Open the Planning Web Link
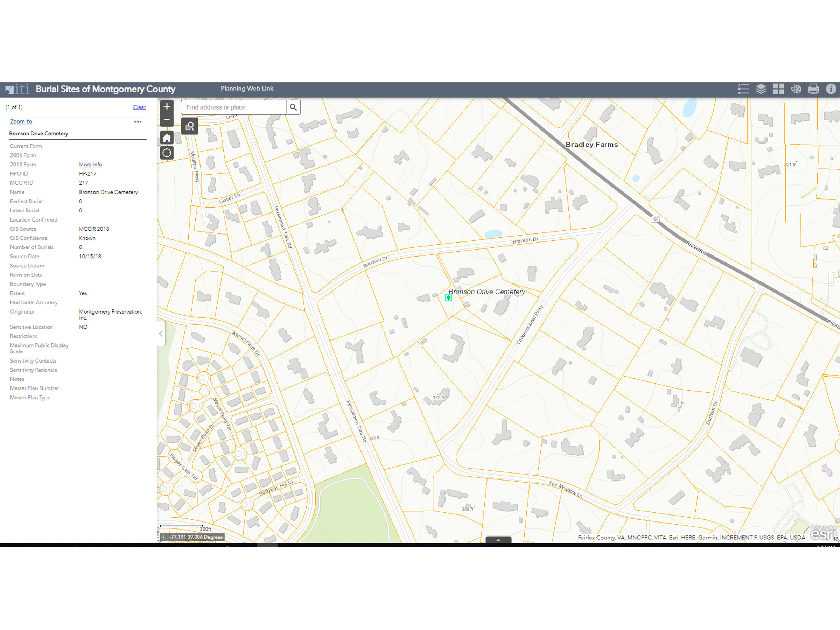The width and height of the screenshot is (840, 630). [247, 89]
